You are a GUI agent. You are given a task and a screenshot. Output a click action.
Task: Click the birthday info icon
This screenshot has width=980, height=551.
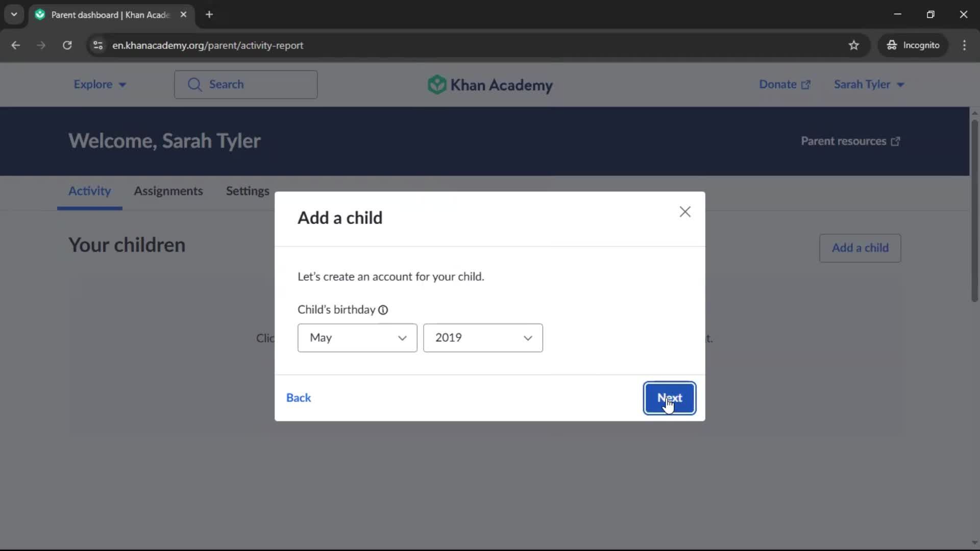tap(383, 310)
